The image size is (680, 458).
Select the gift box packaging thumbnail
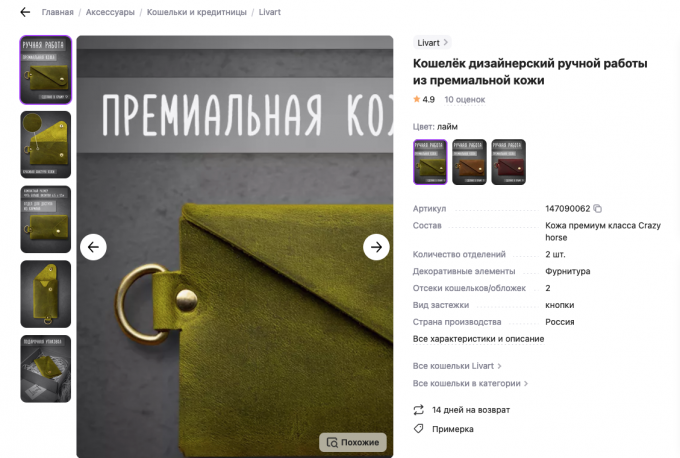(x=46, y=369)
